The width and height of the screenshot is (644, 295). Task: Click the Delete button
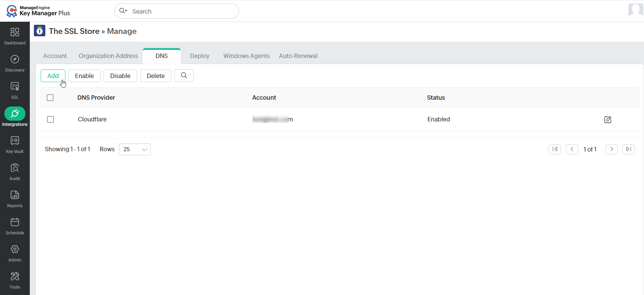tap(156, 76)
